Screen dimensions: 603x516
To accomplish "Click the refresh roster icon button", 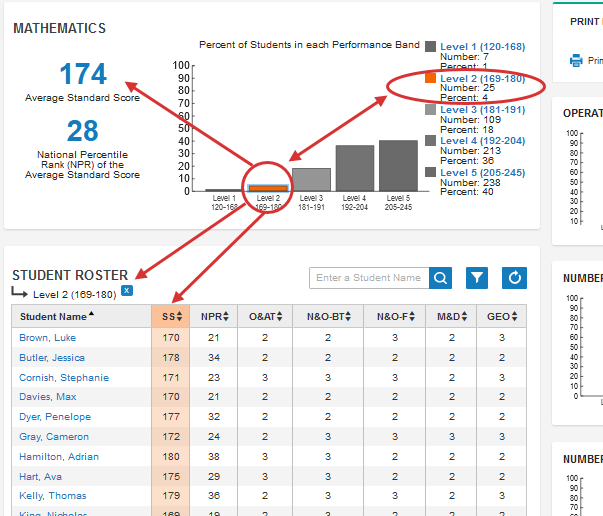I will point(515,278).
